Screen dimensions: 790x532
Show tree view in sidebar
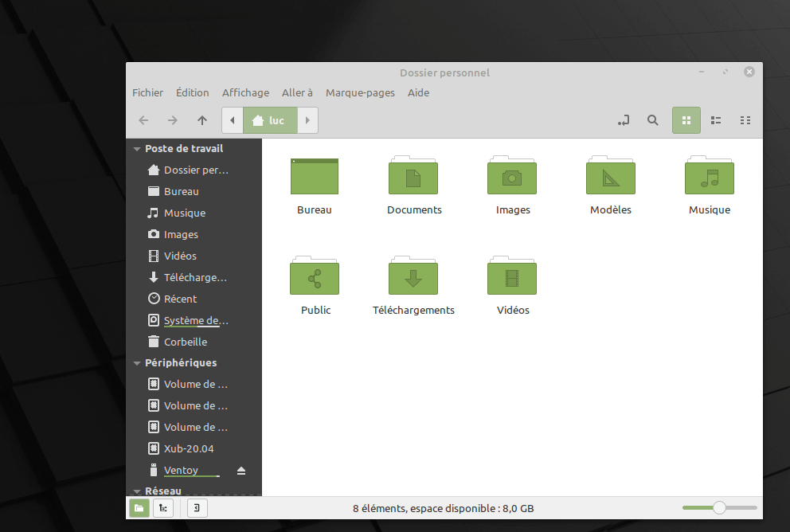[163, 507]
